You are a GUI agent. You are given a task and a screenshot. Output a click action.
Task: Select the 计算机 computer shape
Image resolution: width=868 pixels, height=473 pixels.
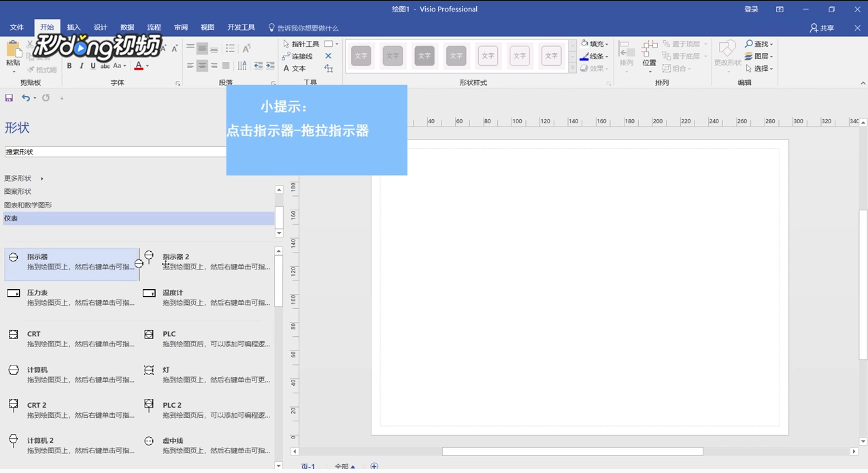(71, 374)
